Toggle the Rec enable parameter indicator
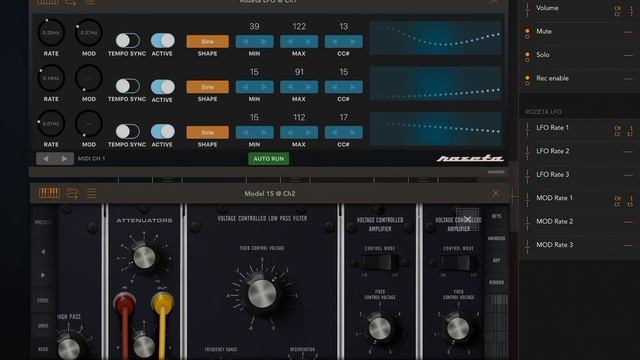The height and width of the screenshot is (360, 640). click(x=527, y=80)
